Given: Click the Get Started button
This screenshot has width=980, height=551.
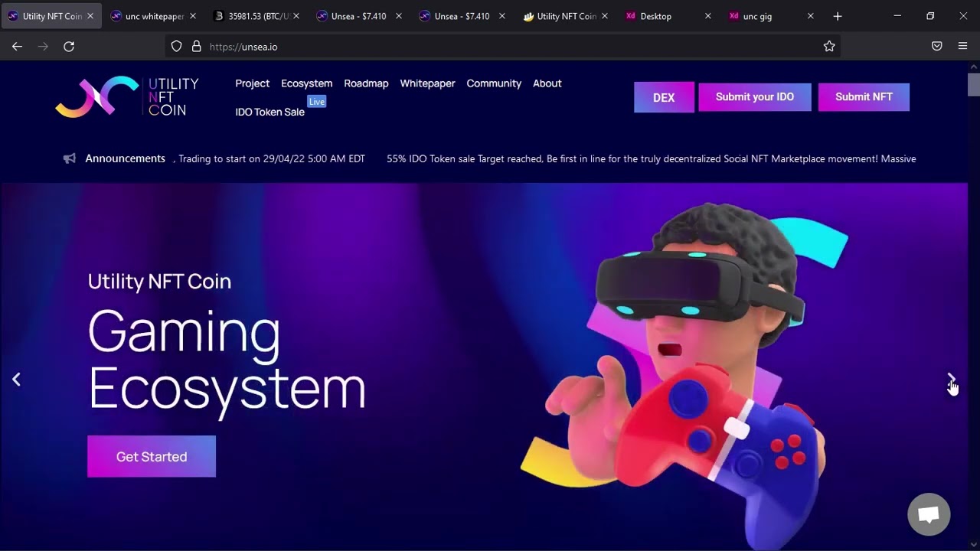Looking at the screenshot, I should (x=152, y=456).
